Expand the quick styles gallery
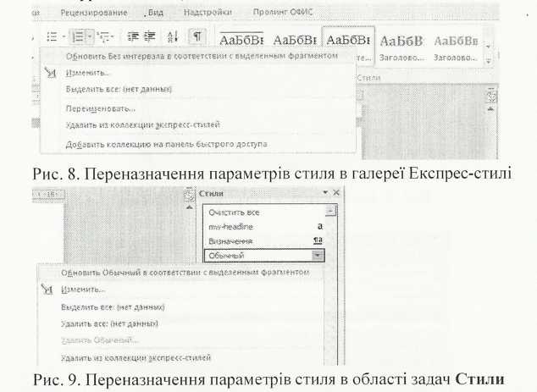Screen dimensions: 537x392 click(x=489, y=62)
